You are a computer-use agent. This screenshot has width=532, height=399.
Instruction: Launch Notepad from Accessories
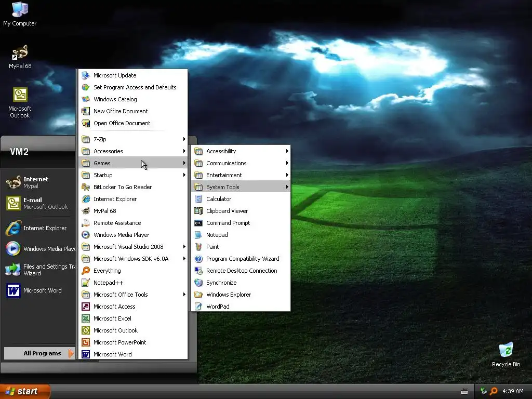(x=241, y=235)
